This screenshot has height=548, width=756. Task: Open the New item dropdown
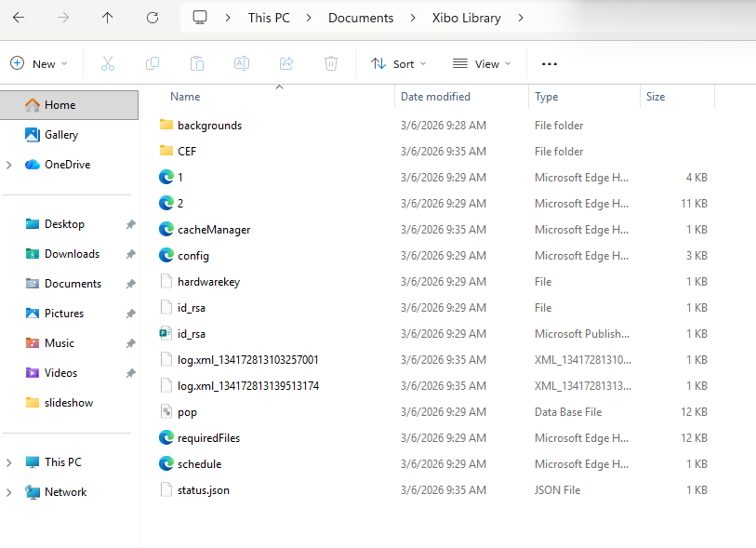coord(39,63)
